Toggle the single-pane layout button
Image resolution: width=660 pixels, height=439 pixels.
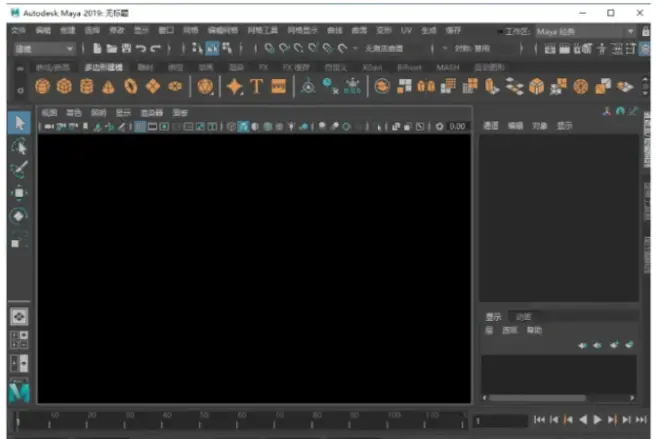tap(19, 315)
